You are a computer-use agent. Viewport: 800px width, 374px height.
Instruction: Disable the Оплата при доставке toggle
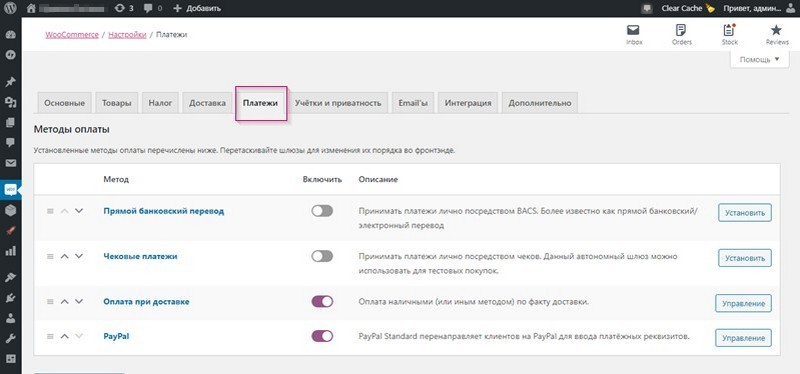tap(322, 302)
